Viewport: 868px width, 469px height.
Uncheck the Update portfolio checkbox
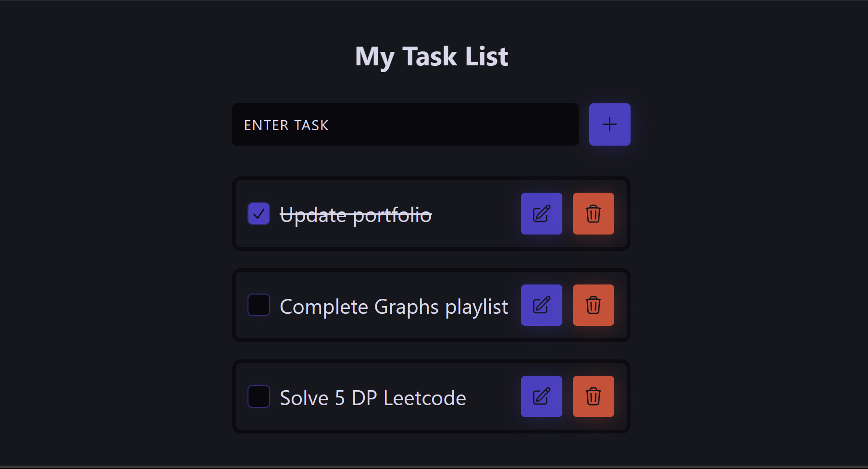pyautogui.click(x=259, y=214)
